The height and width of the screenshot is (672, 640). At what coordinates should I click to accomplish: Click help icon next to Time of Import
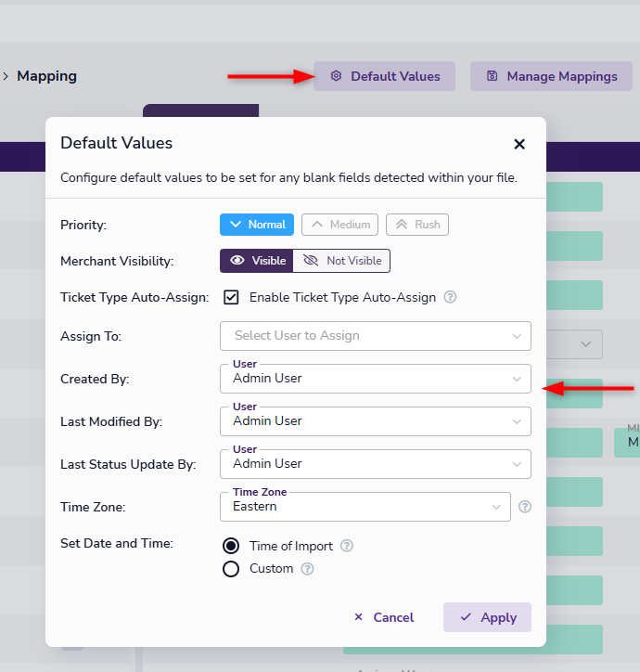coord(347,546)
